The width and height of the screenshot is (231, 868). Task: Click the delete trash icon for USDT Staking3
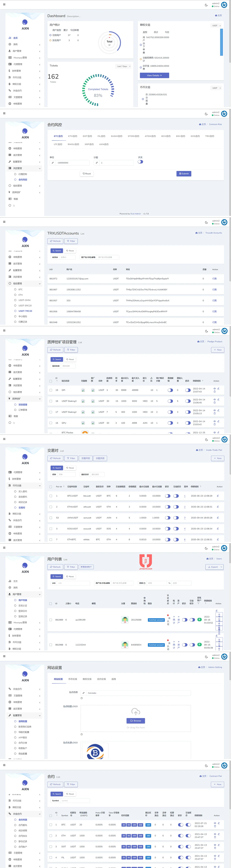pyautogui.click(x=214, y=403)
